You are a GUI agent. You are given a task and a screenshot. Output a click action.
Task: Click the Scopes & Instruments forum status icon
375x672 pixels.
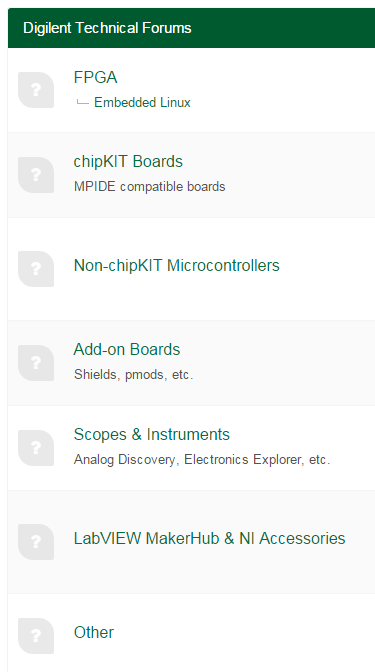tap(36, 448)
